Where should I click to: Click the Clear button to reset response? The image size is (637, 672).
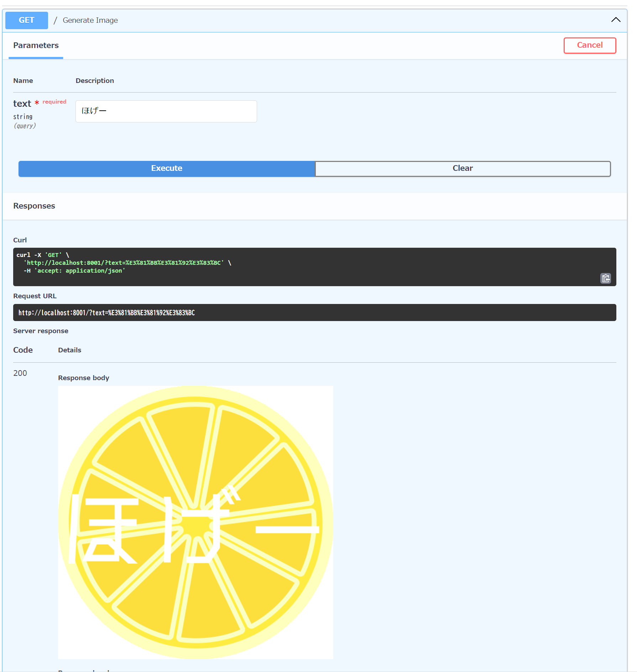[462, 168]
